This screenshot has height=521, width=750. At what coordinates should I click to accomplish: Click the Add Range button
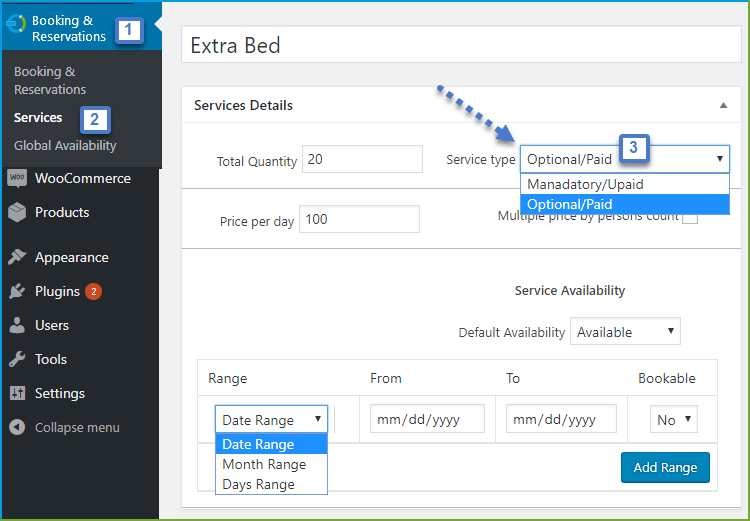[665, 467]
